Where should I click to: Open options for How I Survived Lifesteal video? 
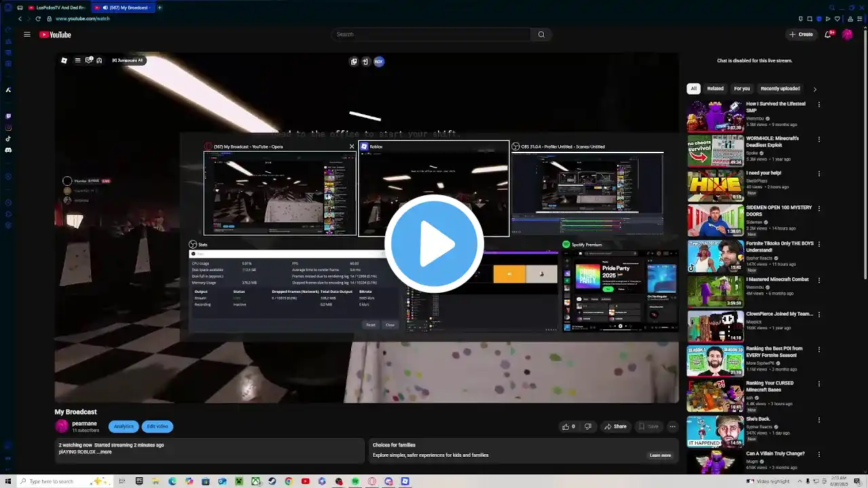pos(819,104)
